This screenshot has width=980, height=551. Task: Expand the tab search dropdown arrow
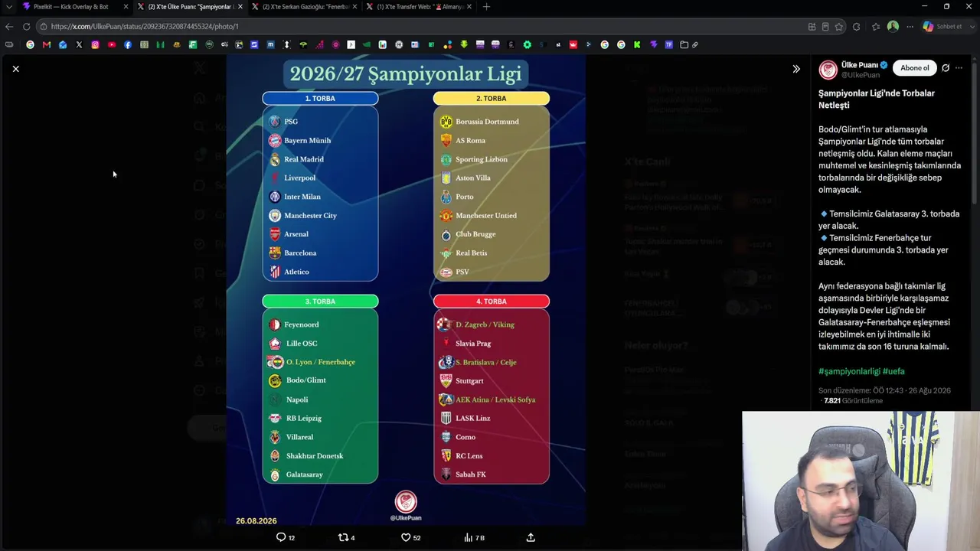click(x=8, y=7)
